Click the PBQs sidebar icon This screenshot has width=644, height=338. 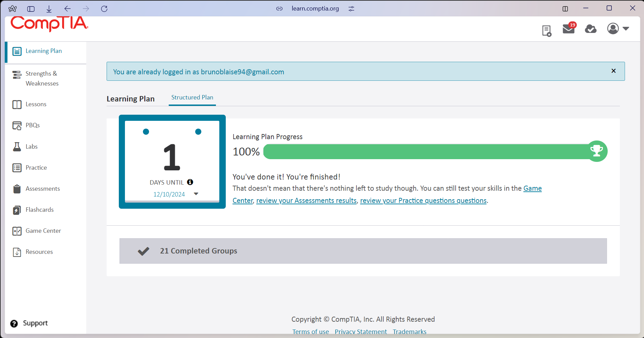click(x=17, y=126)
